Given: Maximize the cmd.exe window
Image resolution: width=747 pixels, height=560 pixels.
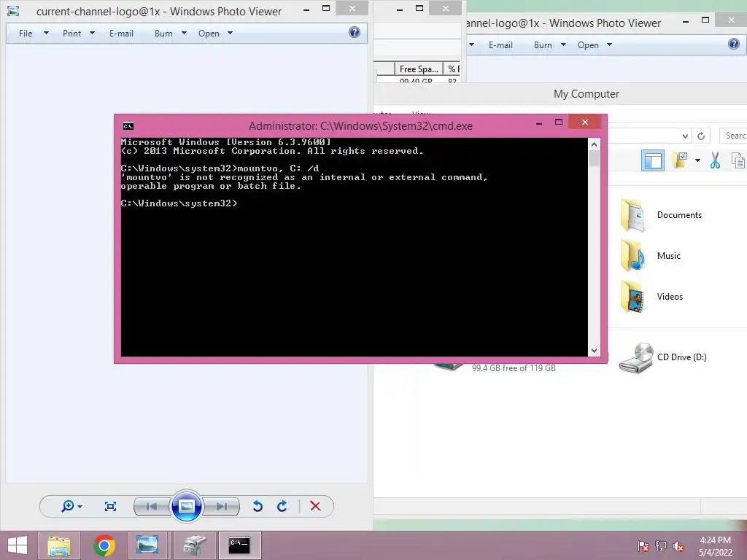Looking at the screenshot, I should coord(559,122).
